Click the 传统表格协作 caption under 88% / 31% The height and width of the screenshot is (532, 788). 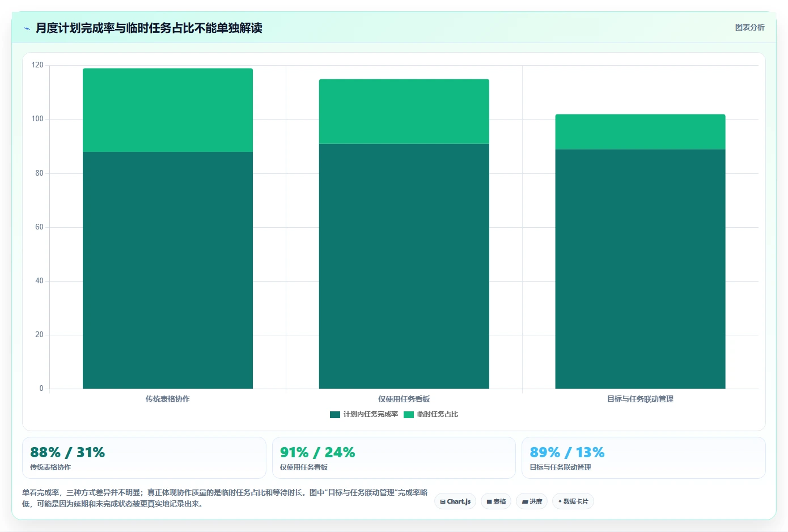point(50,467)
